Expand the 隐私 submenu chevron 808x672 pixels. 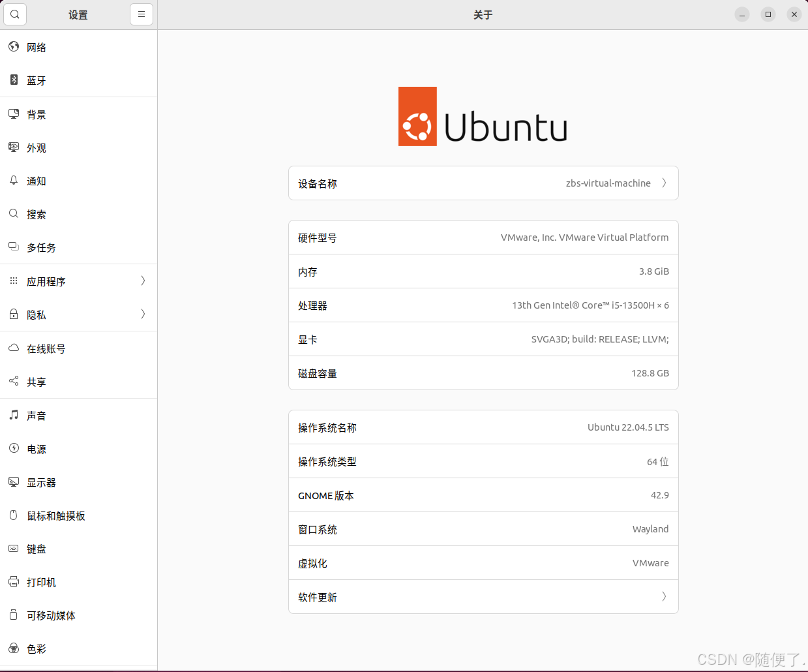pyautogui.click(x=143, y=314)
